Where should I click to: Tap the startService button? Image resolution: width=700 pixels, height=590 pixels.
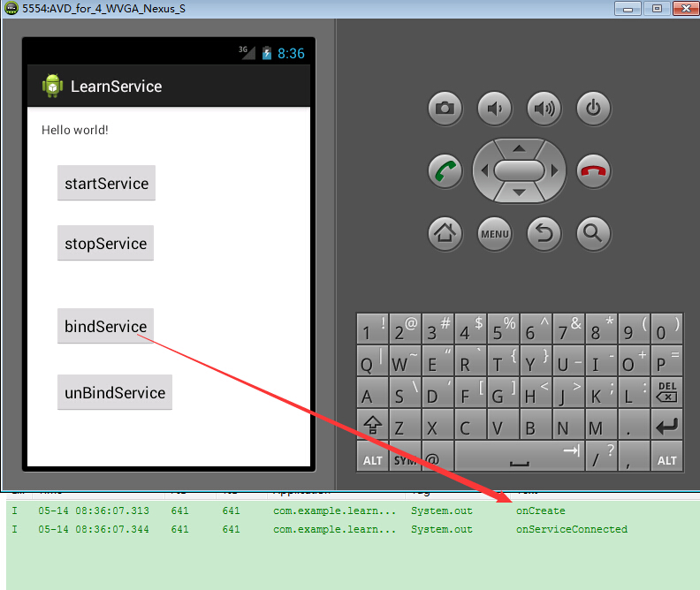coord(106,183)
